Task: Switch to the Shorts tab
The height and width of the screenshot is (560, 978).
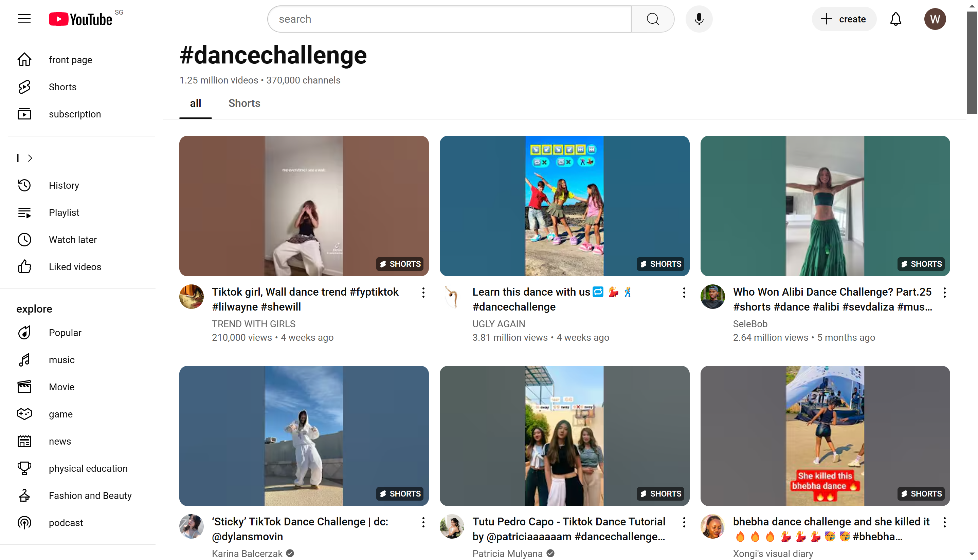Action: (x=244, y=103)
